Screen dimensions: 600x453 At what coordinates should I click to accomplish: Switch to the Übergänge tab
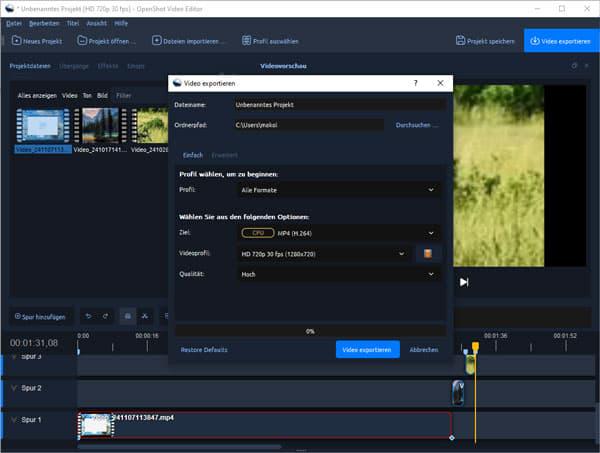pos(74,66)
